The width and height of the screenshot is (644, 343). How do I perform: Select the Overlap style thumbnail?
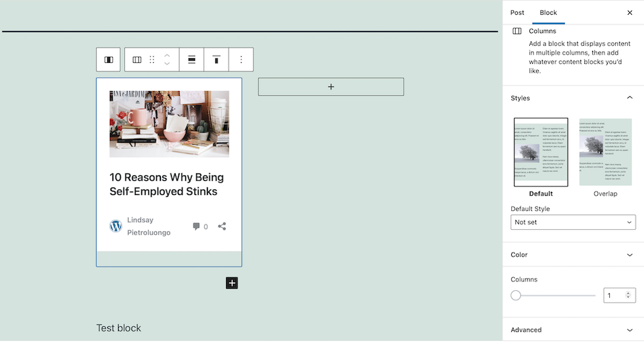pos(605,153)
